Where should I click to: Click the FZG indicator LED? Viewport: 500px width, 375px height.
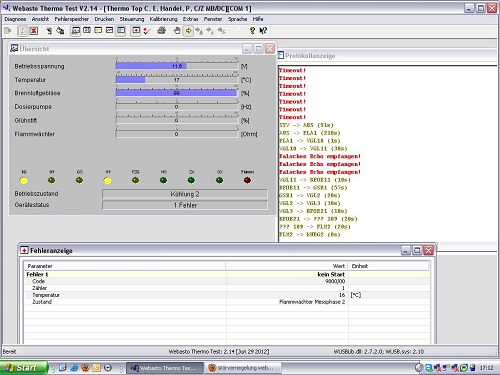coord(135,180)
